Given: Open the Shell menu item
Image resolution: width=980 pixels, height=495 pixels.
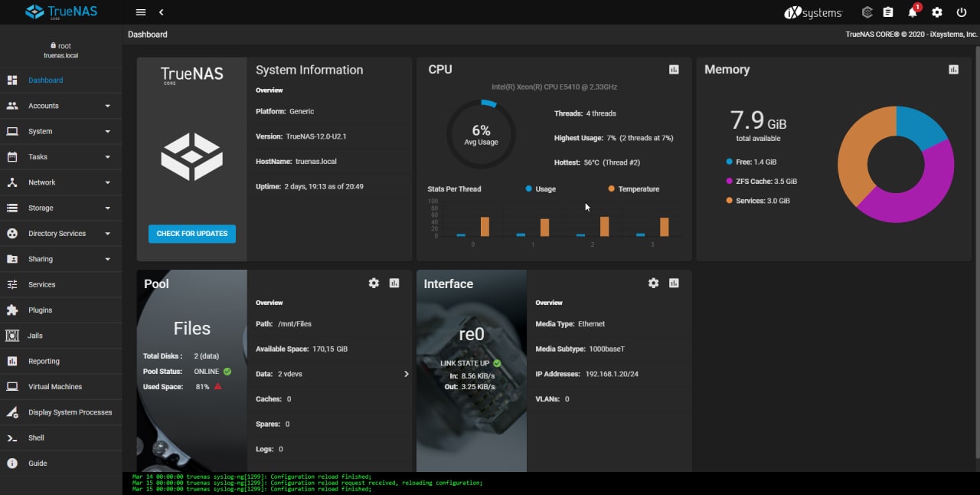Looking at the screenshot, I should (61, 438).
